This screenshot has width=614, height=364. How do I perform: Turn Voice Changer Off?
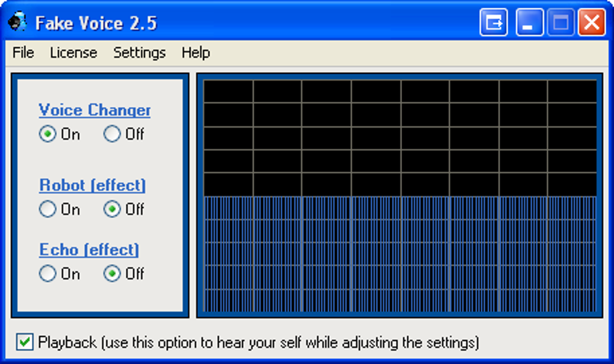[x=124, y=134]
